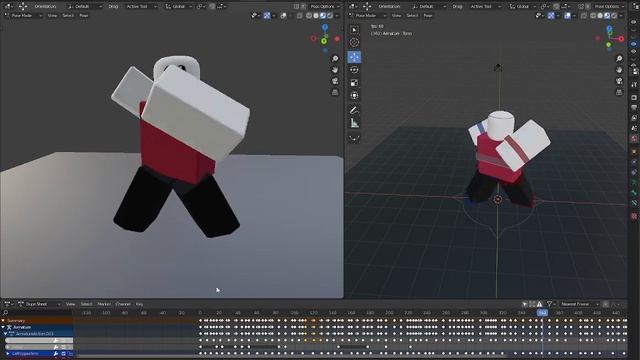Open Key menu in dope sheet
This screenshot has width=640, height=360.
(x=139, y=304)
